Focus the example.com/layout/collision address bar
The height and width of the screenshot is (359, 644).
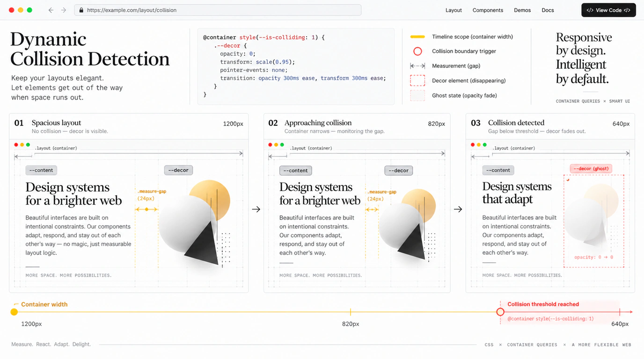pyautogui.click(x=218, y=10)
